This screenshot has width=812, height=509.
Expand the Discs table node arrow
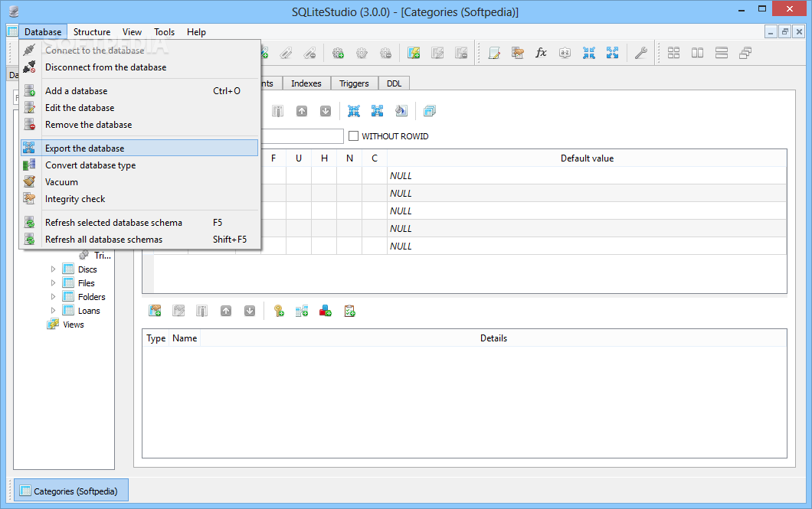point(53,269)
